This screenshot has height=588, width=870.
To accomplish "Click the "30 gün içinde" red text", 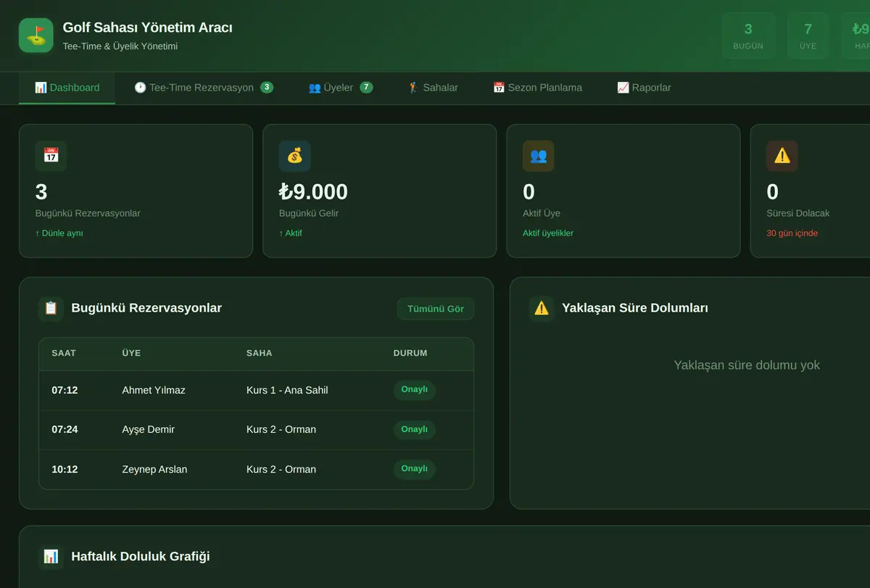I will pos(792,233).
